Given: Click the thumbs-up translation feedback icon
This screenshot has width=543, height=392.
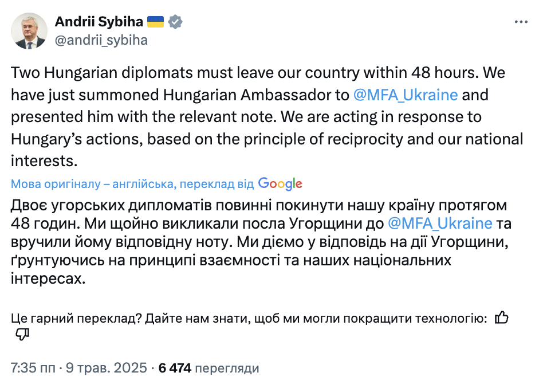Looking at the screenshot, I should 501,318.
